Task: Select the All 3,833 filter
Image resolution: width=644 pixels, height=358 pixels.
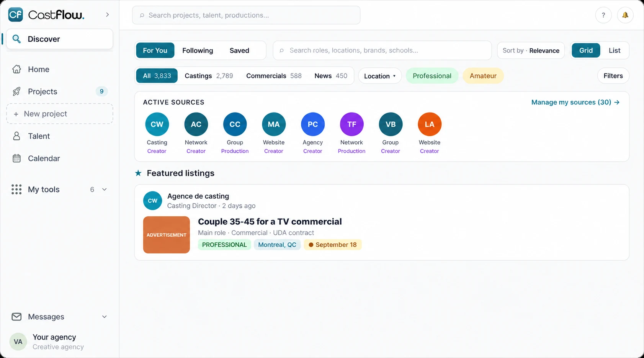Action: (x=157, y=76)
